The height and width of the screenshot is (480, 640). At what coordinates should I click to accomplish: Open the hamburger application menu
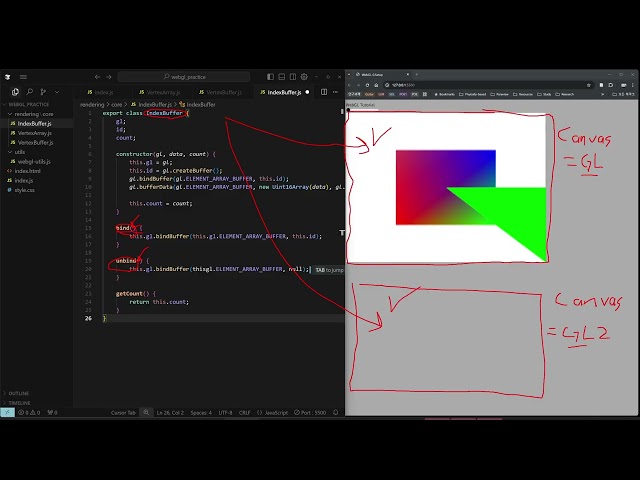point(23,77)
